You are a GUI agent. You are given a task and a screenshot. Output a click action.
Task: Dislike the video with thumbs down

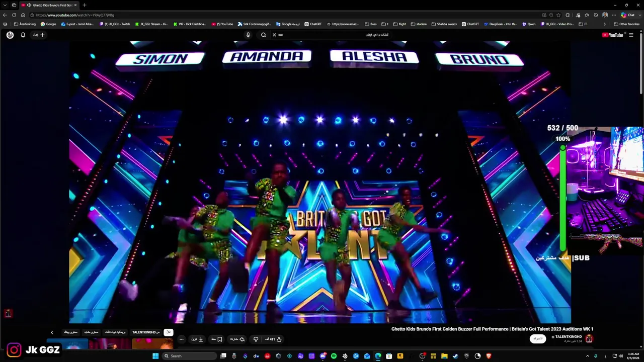[x=256, y=339]
